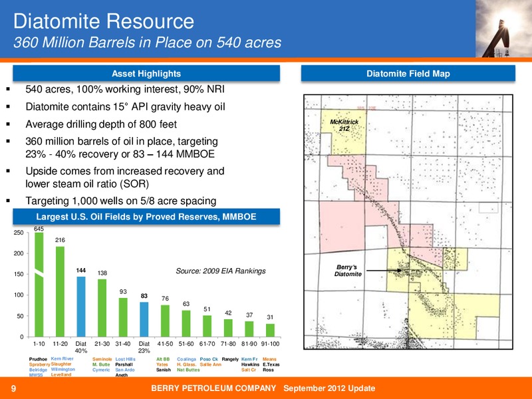Click the bar value label '76'
The height and width of the screenshot is (399, 532).
[165, 298]
